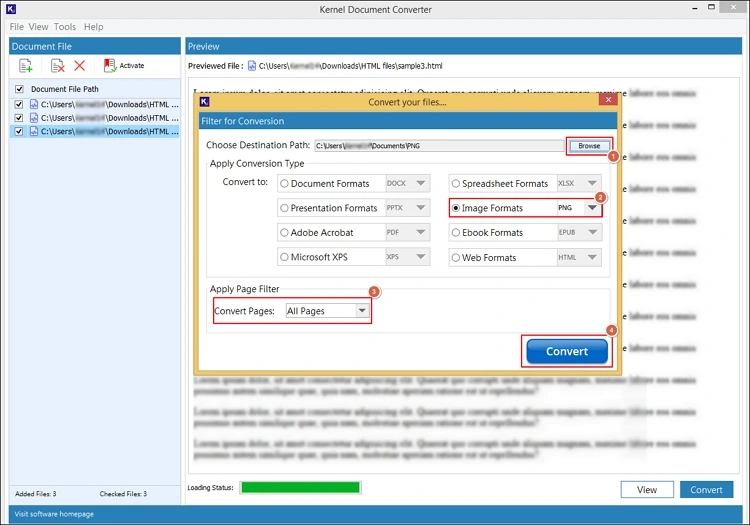The height and width of the screenshot is (525, 750).
Task: Expand the Convert Pages dropdown
Action: 362,311
